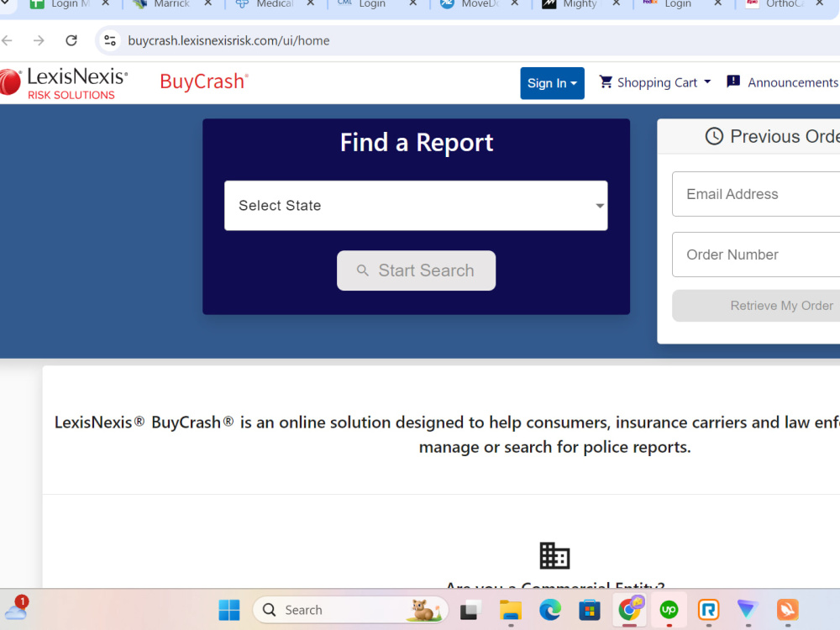This screenshot has height=630, width=840.
Task: Open Upwork app from taskbar
Action: pyautogui.click(x=669, y=610)
